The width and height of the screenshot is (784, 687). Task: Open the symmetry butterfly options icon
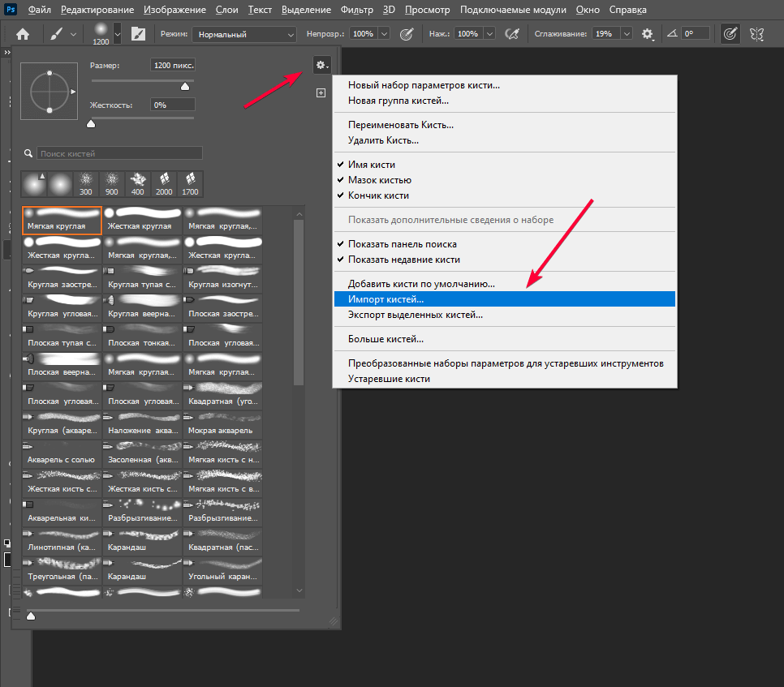point(756,34)
